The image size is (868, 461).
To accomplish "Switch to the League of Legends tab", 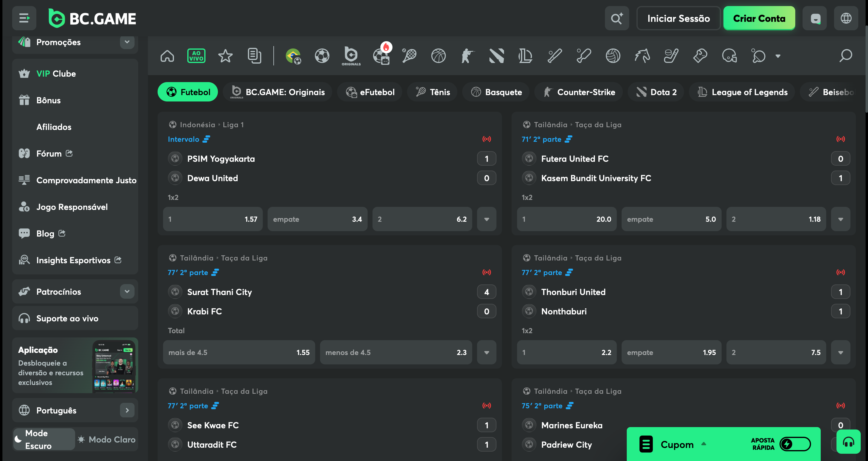I will click(742, 92).
